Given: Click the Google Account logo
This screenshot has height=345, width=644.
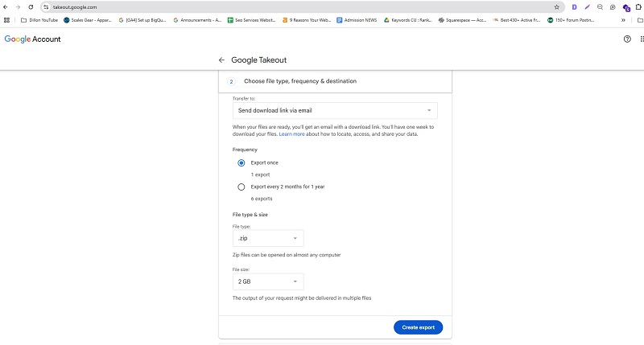Looking at the screenshot, I should click(32, 39).
